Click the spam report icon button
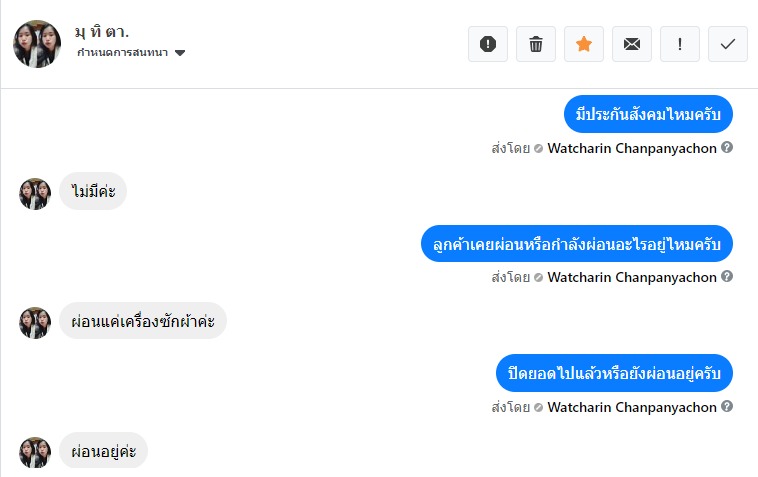 tap(488, 44)
